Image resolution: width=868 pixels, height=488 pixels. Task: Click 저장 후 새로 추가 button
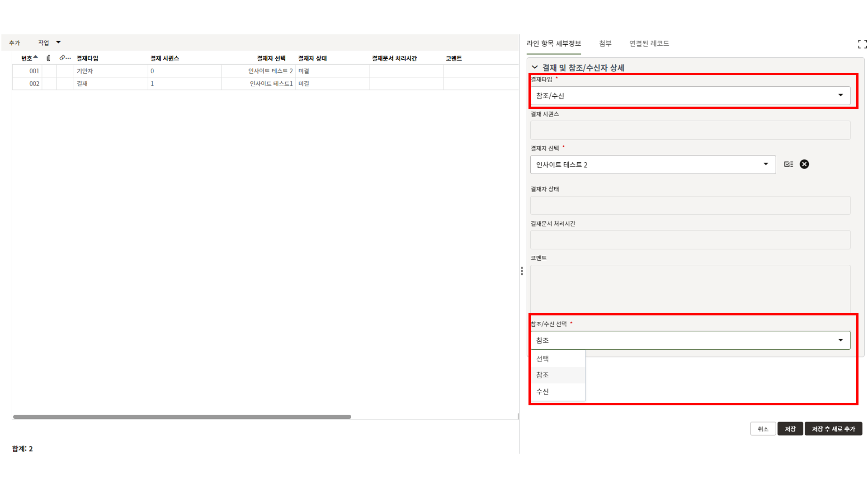pos(833,429)
